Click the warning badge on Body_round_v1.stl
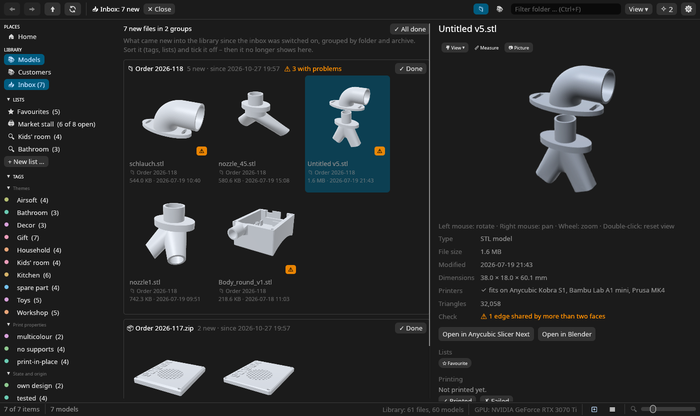This screenshot has height=416, width=700. pyautogui.click(x=291, y=270)
